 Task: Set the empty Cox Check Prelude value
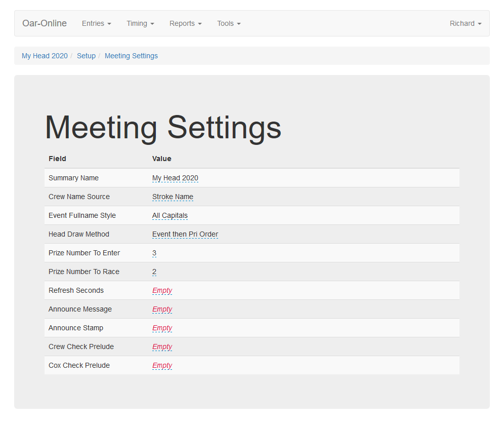[162, 365]
